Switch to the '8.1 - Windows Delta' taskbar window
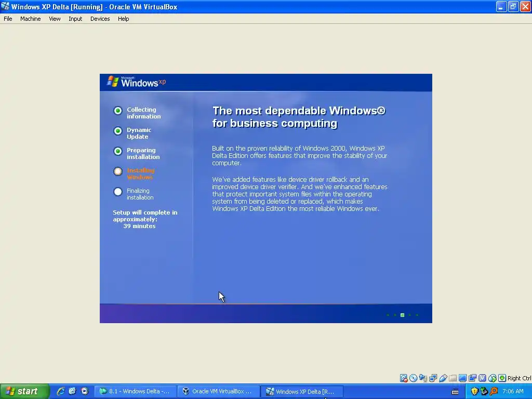Viewport: 532px width, 399px height. [x=136, y=391]
